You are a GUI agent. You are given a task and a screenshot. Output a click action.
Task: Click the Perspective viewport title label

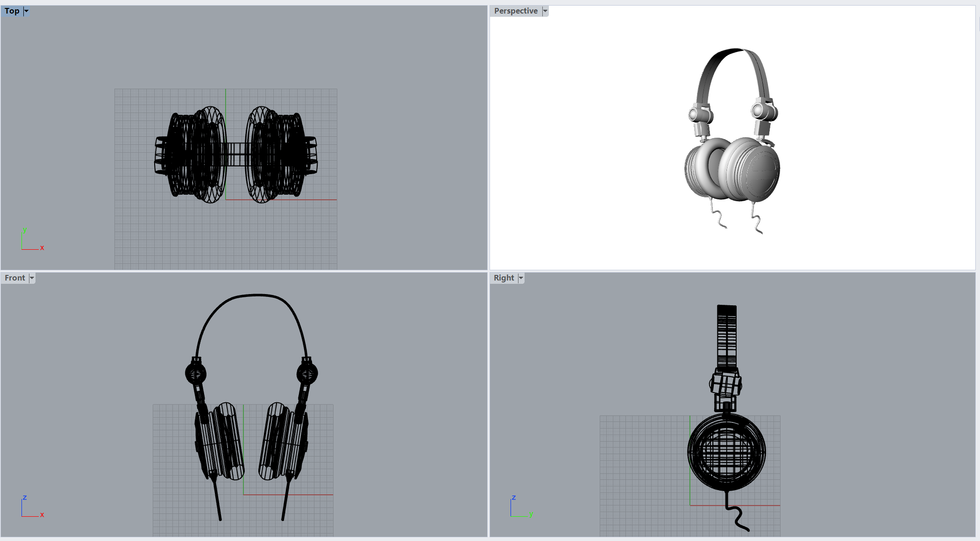click(x=515, y=11)
